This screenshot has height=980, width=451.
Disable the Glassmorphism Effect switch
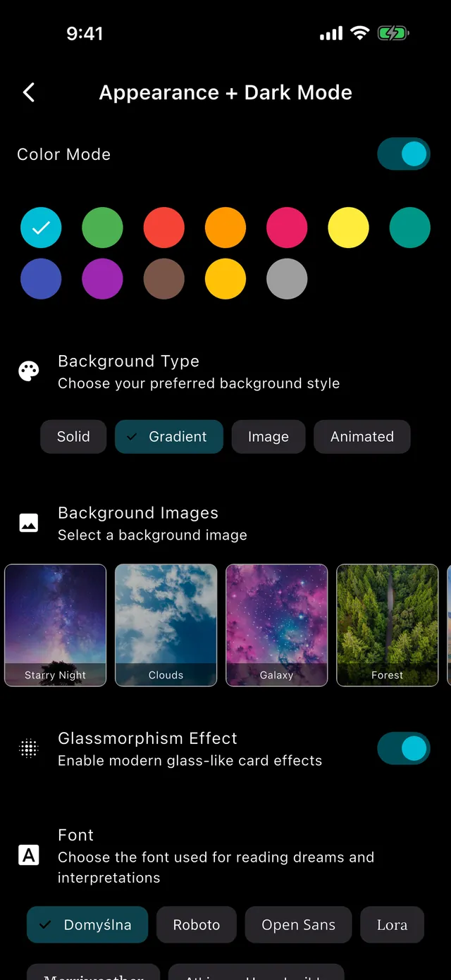(x=404, y=748)
